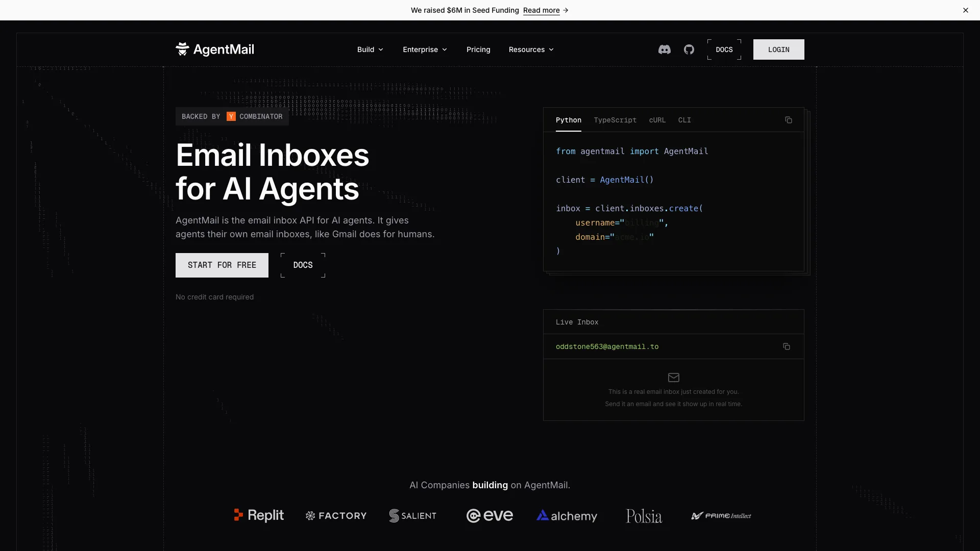Click the 'client = AgentMail()' code line
980x551 pixels.
[605, 180]
